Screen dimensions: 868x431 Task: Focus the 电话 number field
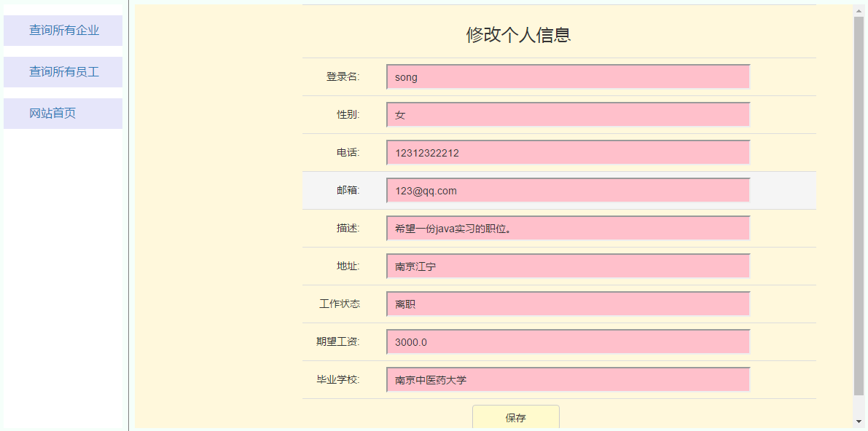(x=568, y=153)
